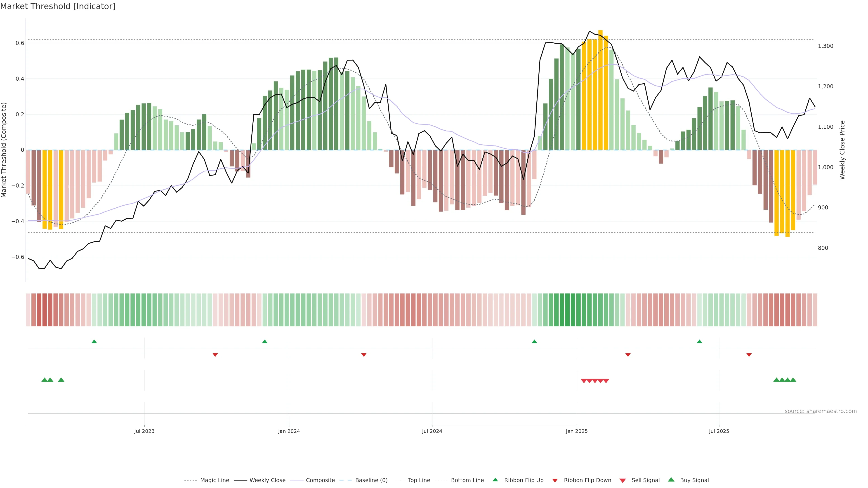Toggle the Composite legend entry
The width and height of the screenshot is (868, 488).
(x=320, y=480)
